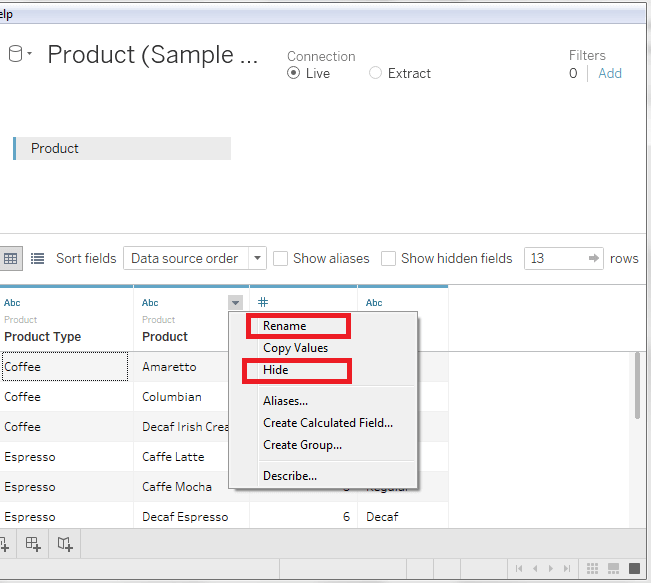Open Sort fields Data source order dropdown

pyautogui.click(x=195, y=258)
